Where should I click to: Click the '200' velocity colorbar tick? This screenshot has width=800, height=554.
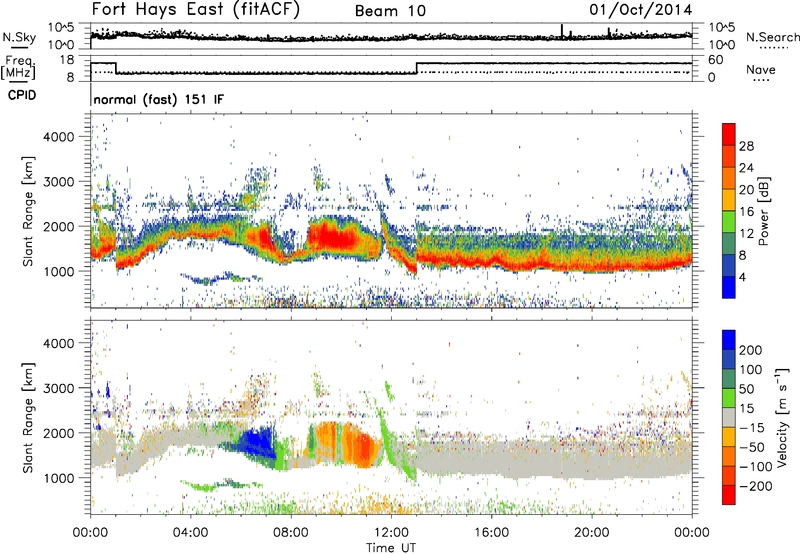(x=751, y=350)
